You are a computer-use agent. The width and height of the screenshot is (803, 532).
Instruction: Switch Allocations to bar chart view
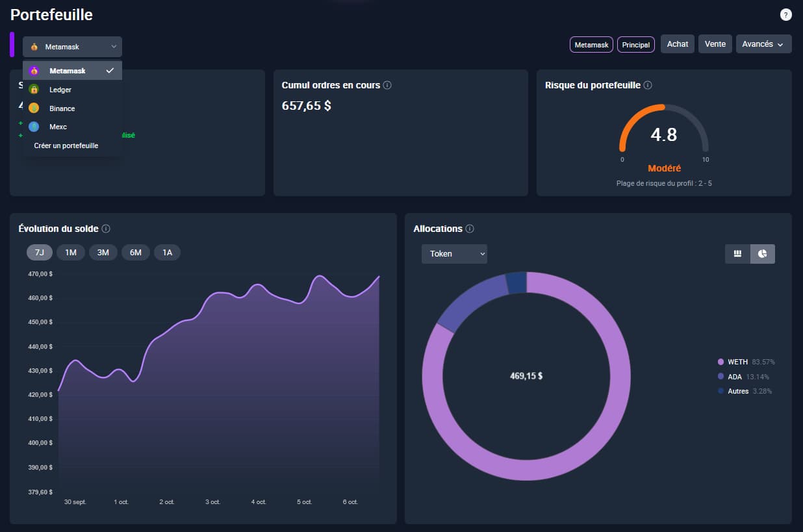[x=737, y=254]
